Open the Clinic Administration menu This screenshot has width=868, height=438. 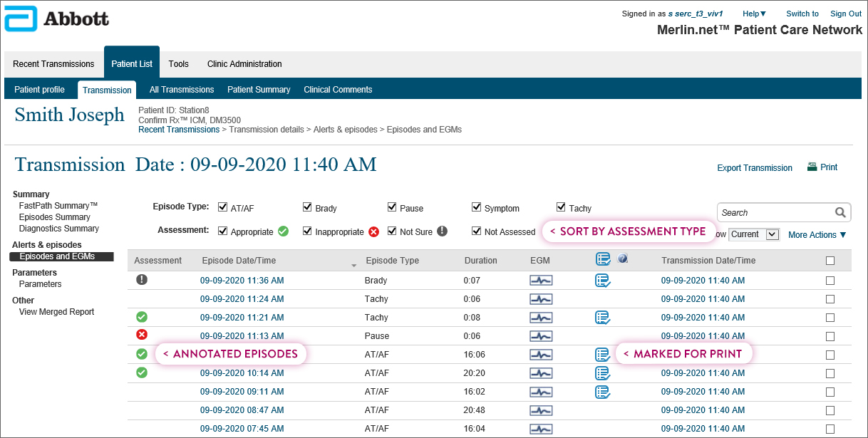(x=244, y=63)
